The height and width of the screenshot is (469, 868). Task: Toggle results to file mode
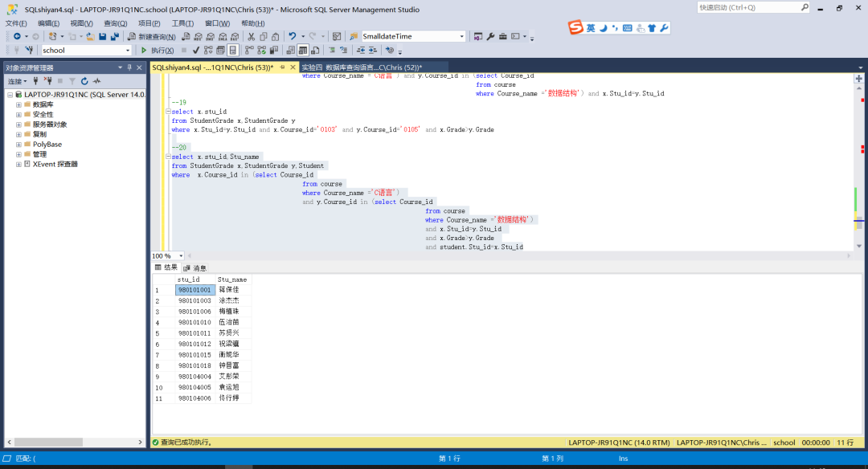click(x=315, y=51)
